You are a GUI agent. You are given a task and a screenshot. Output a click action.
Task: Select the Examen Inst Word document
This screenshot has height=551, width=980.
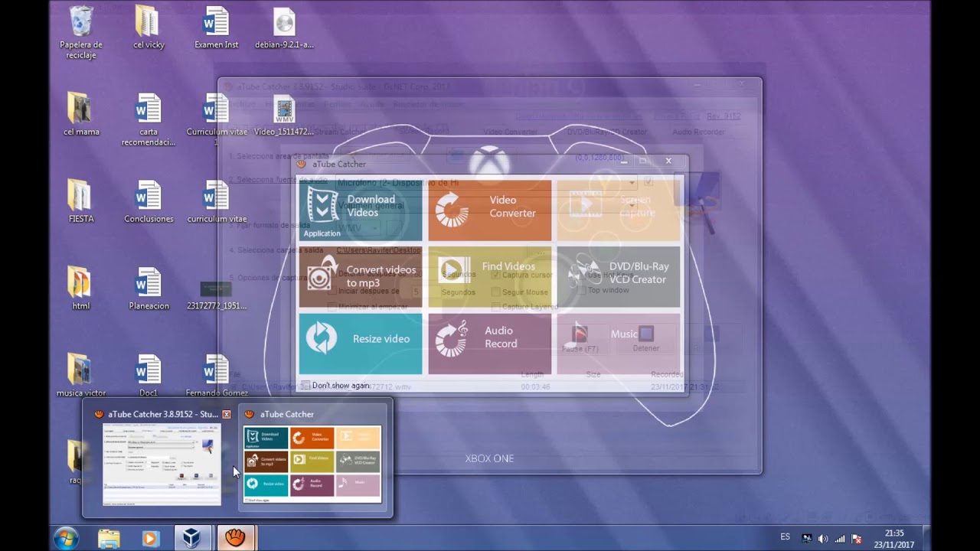coord(217,28)
